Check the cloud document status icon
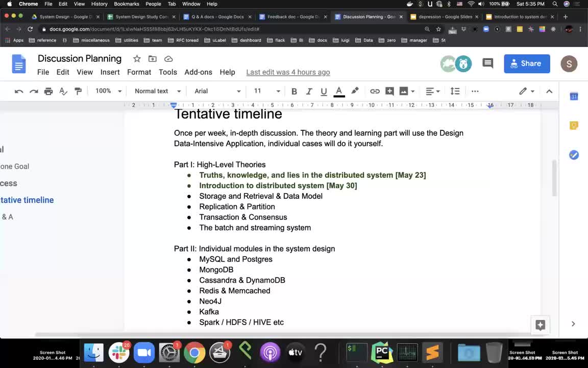The height and width of the screenshot is (368, 588). coord(168,59)
